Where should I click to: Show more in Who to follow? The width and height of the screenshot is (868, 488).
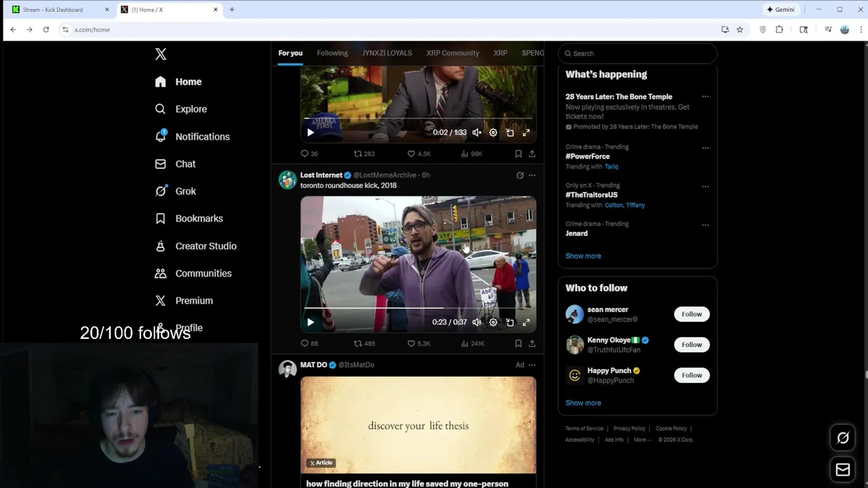pyautogui.click(x=583, y=403)
